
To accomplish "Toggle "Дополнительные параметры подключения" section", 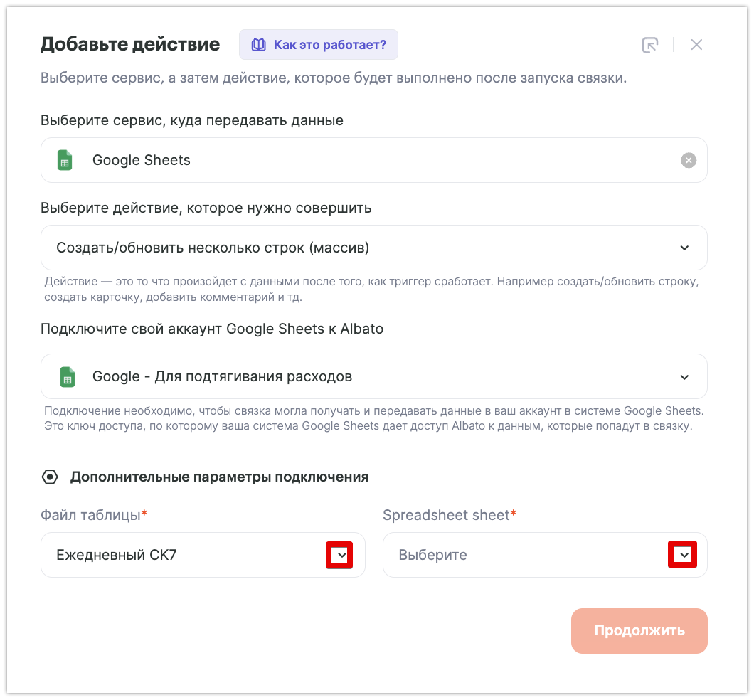I will click(219, 477).
